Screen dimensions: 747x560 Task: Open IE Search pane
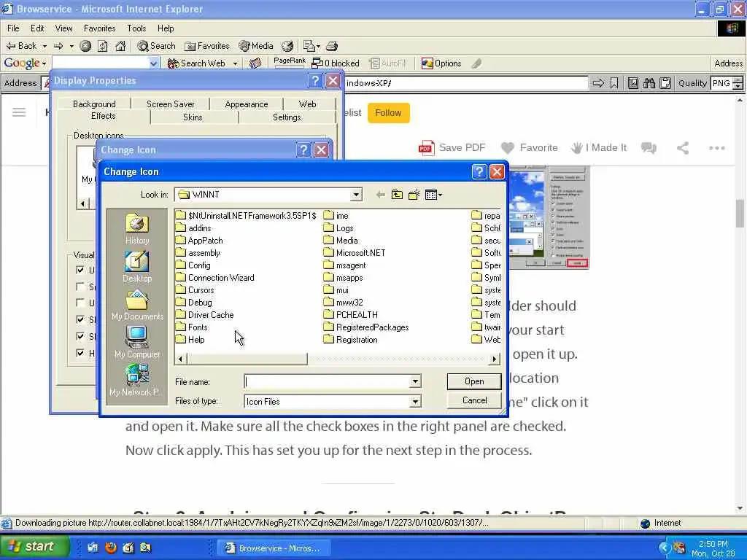pos(156,46)
